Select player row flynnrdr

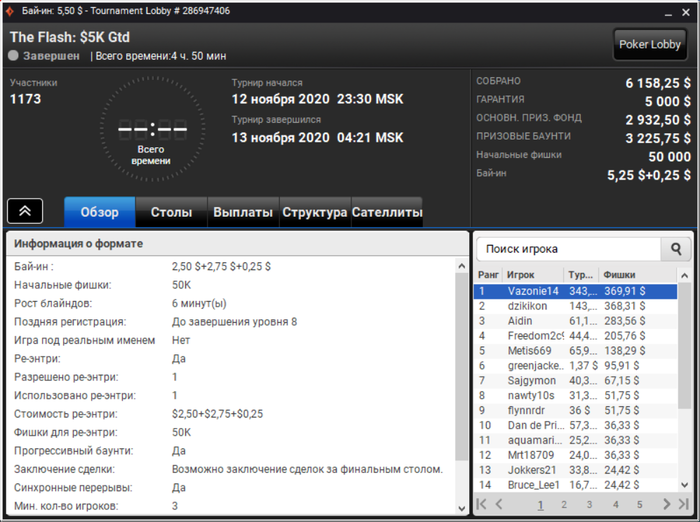[575, 410]
